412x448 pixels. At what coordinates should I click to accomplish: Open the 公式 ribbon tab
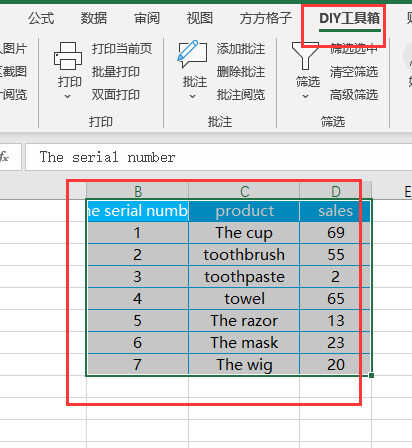pos(41,18)
